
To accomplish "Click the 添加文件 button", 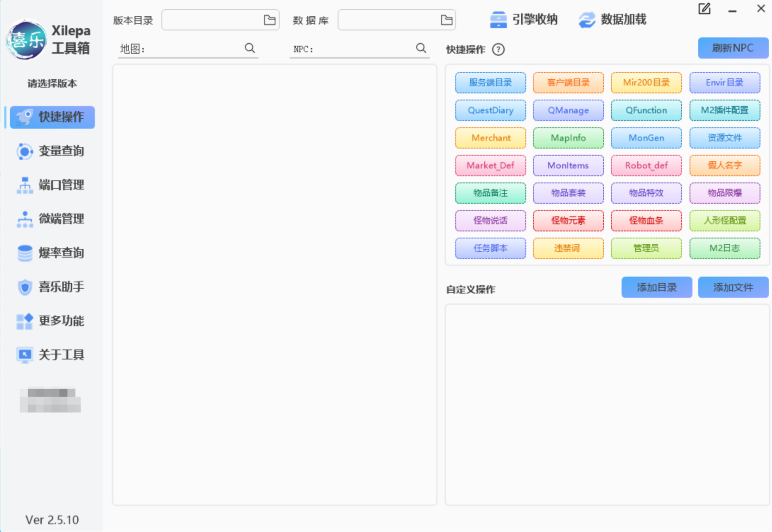I will coord(733,287).
